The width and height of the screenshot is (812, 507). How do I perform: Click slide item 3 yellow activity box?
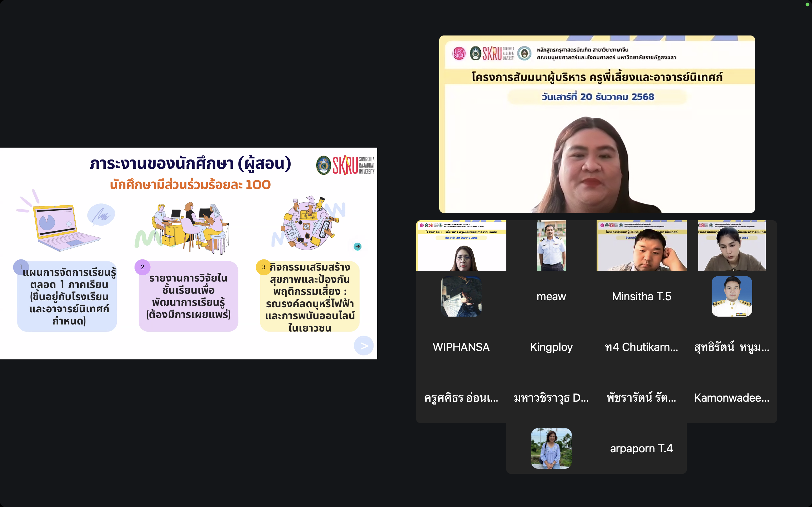[310, 296]
